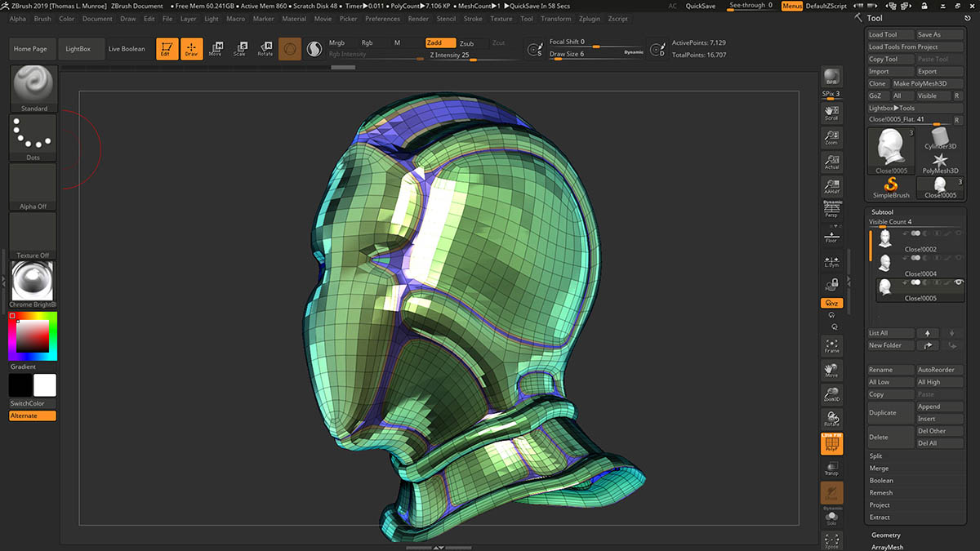Click the BPR render icon

click(831, 77)
